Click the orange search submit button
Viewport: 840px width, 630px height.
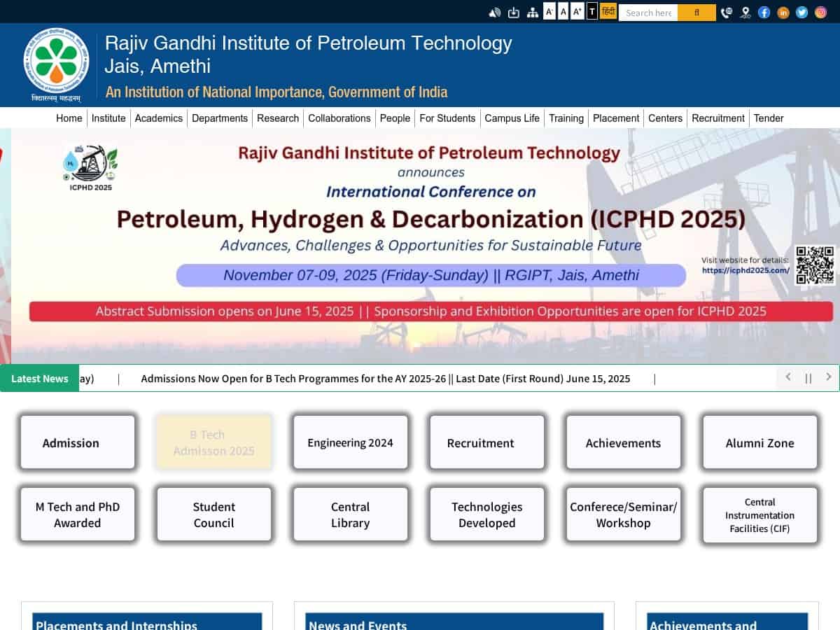tap(696, 13)
